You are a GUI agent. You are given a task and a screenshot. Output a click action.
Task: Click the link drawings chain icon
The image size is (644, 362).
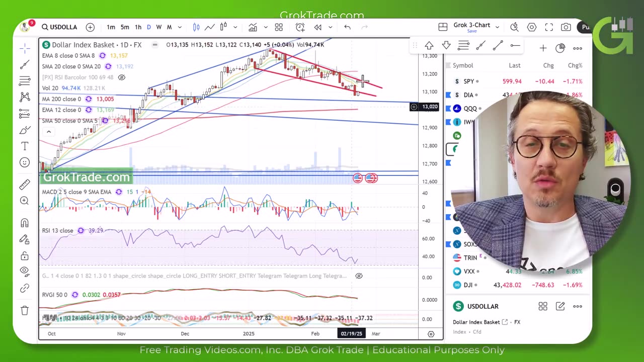[x=24, y=289]
